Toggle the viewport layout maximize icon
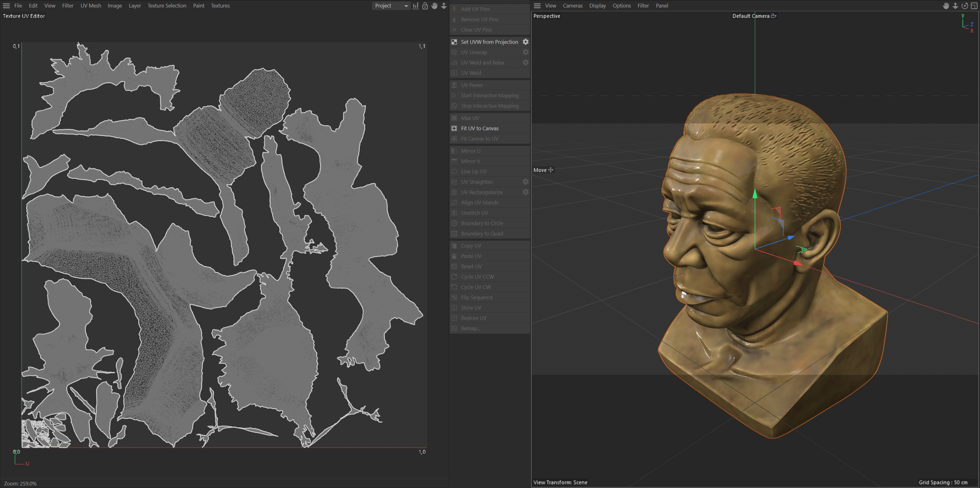The height and width of the screenshot is (488, 980). pos(974,6)
